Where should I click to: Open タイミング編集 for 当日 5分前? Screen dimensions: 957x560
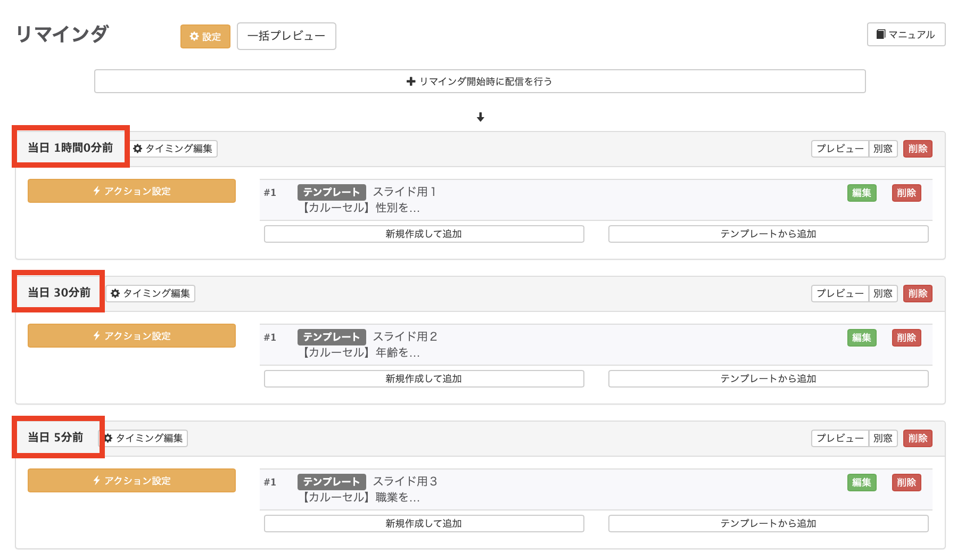(144, 439)
